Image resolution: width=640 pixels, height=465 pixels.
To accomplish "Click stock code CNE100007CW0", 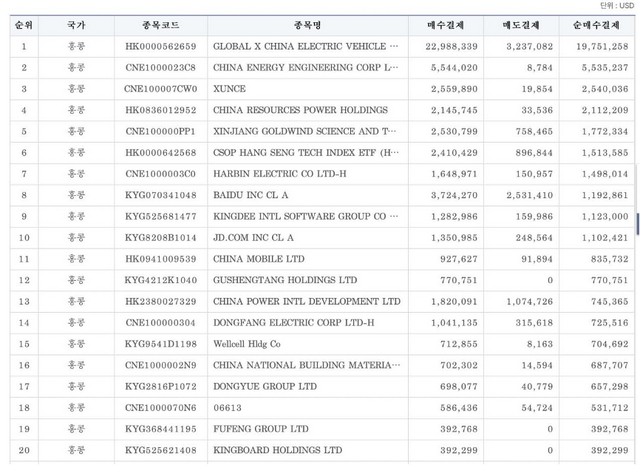I will [x=161, y=89].
